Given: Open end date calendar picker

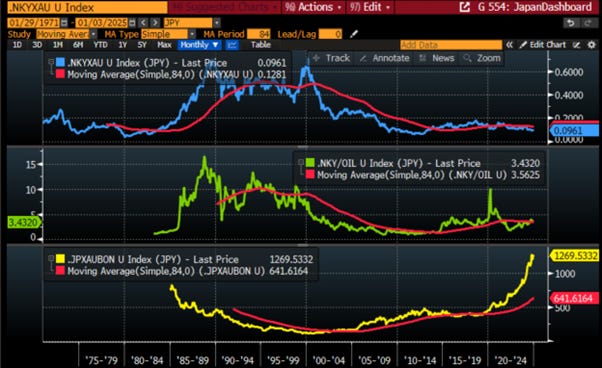Looking at the screenshot, I should [x=132, y=23].
